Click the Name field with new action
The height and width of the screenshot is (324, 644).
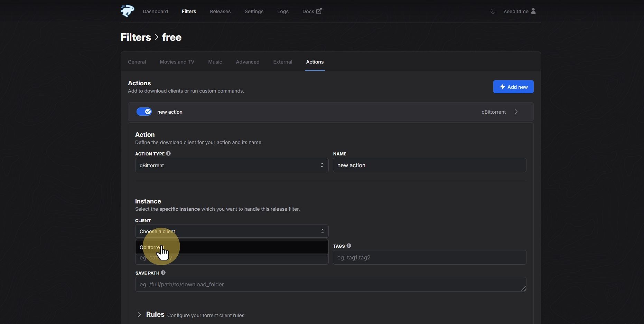click(x=429, y=165)
